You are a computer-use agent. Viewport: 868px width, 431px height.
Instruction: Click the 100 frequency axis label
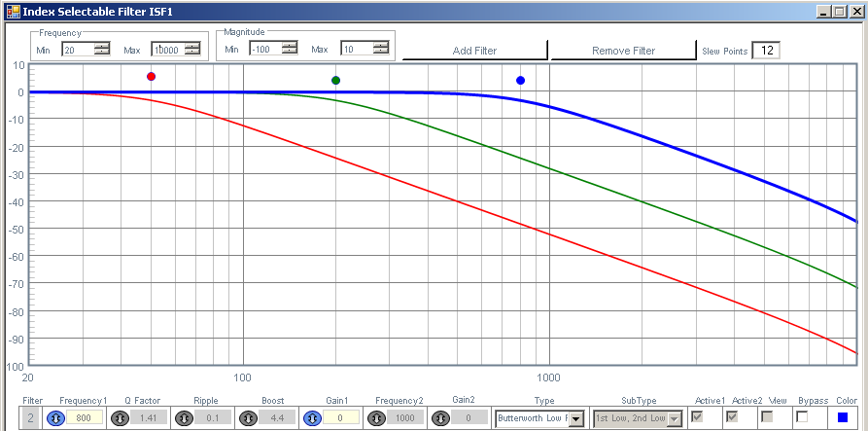(x=242, y=377)
